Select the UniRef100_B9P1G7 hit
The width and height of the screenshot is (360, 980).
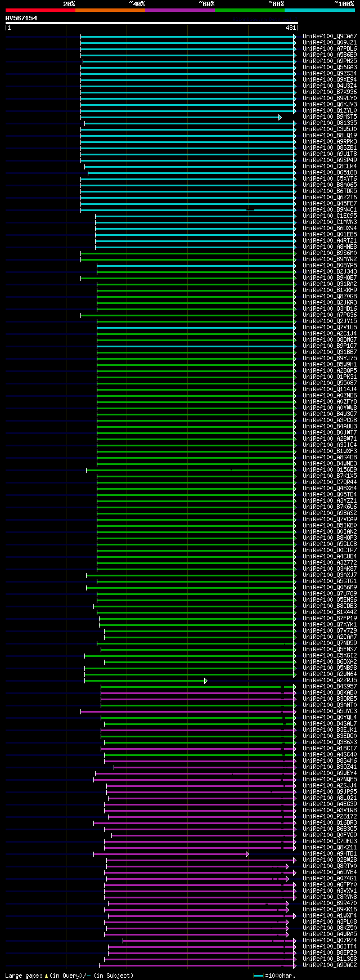coord(330,346)
